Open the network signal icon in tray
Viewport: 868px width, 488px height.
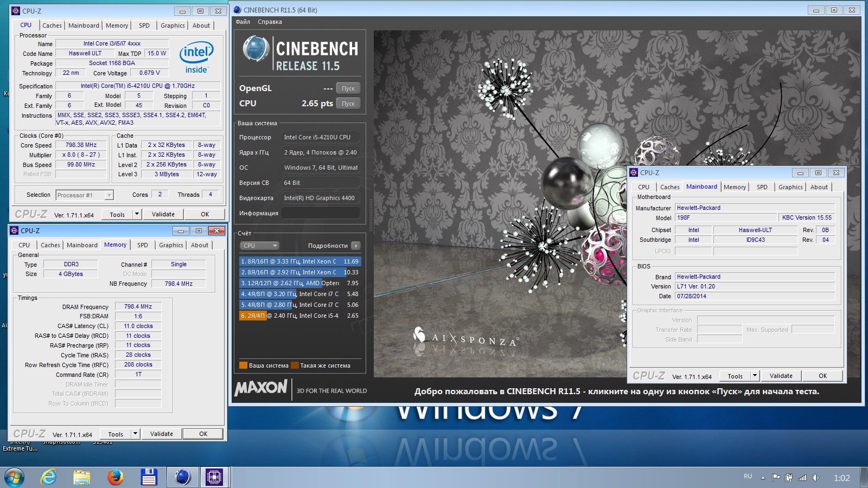802,478
